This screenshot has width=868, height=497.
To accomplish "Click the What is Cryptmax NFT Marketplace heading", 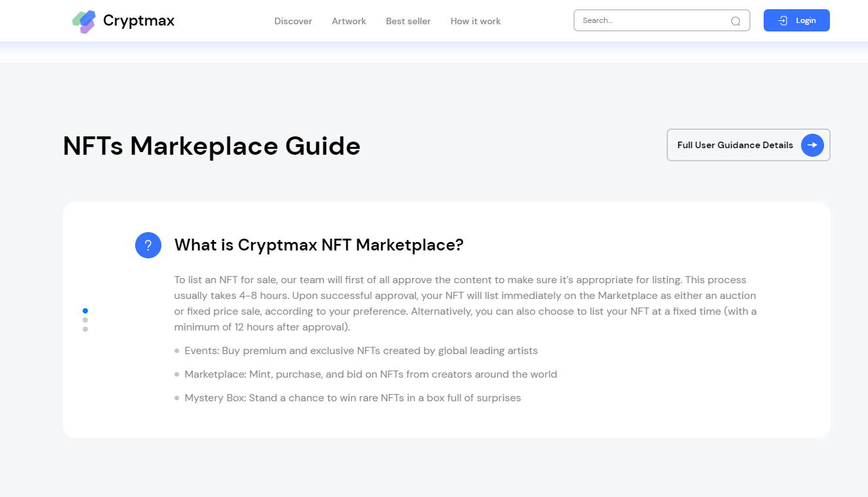I will click(319, 245).
